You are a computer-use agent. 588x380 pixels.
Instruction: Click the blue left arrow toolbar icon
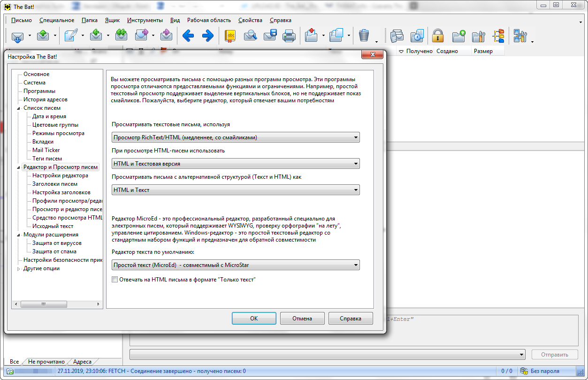pyautogui.click(x=188, y=36)
